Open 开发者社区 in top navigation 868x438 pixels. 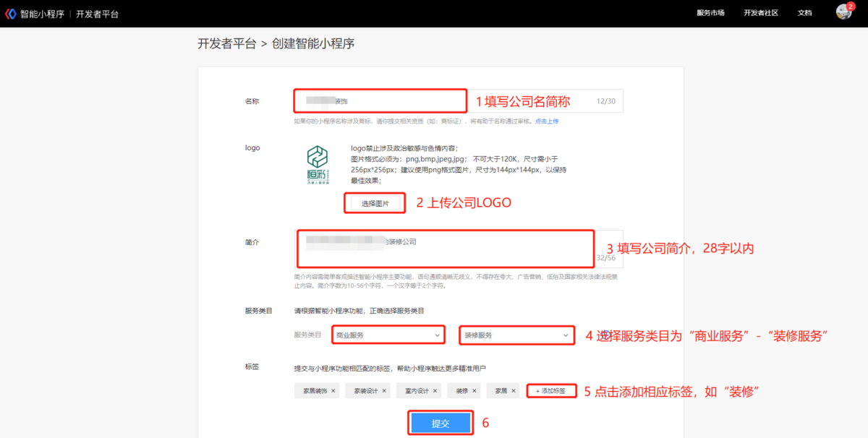pyautogui.click(x=761, y=13)
